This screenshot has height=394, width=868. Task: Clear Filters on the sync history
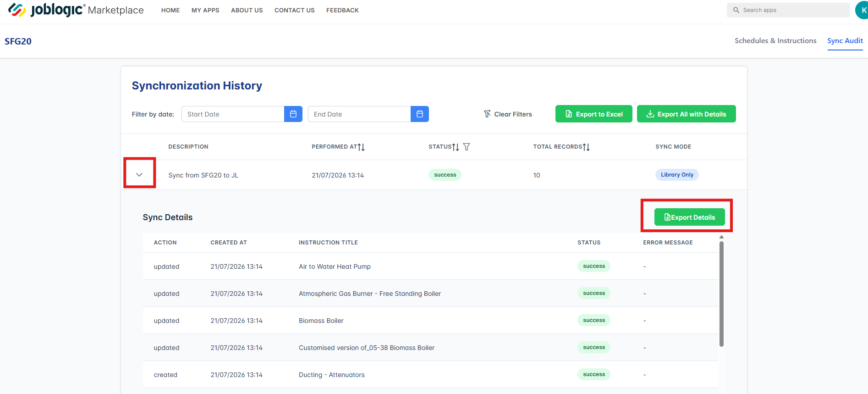click(508, 114)
